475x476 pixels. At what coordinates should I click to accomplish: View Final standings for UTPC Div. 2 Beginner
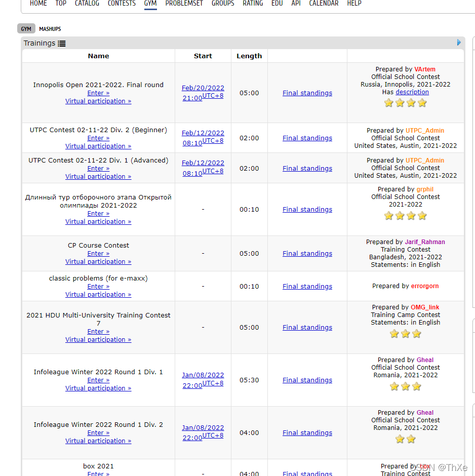307,138
